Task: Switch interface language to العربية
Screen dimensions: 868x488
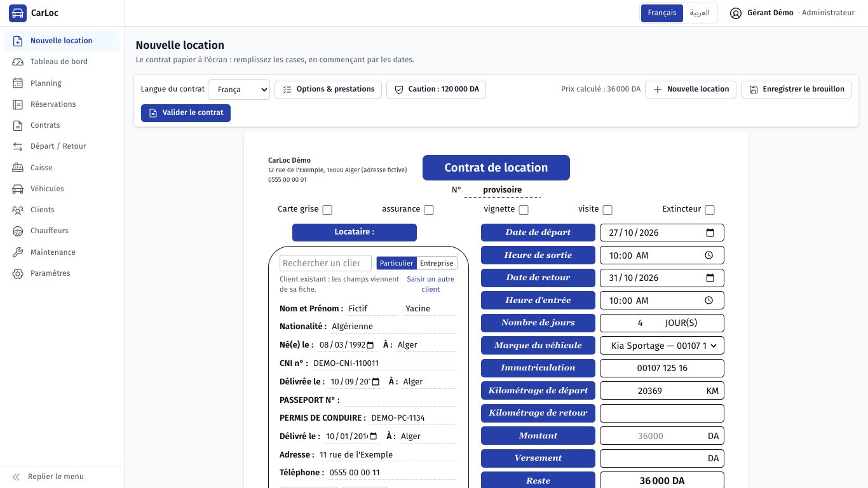Action: 700,13
